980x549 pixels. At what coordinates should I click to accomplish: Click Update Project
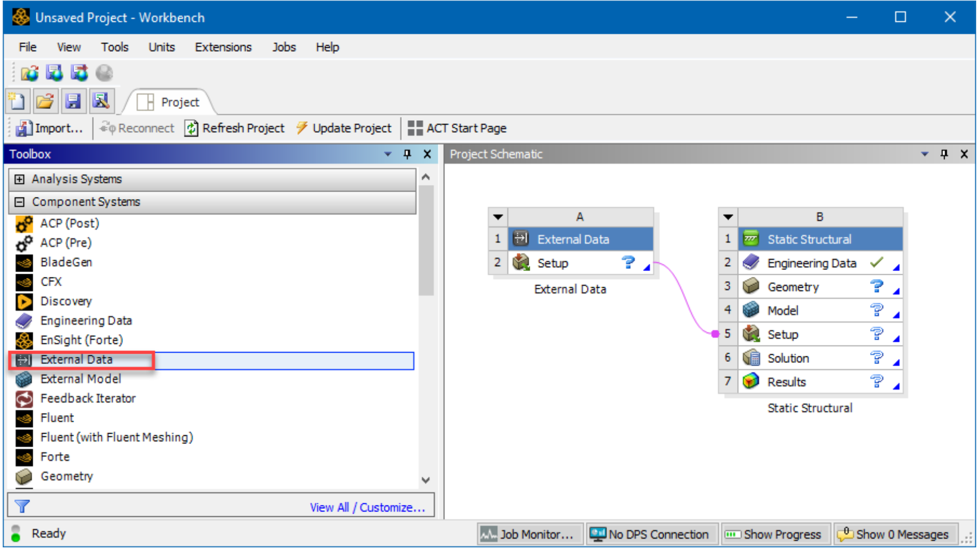tap(344, 128)
